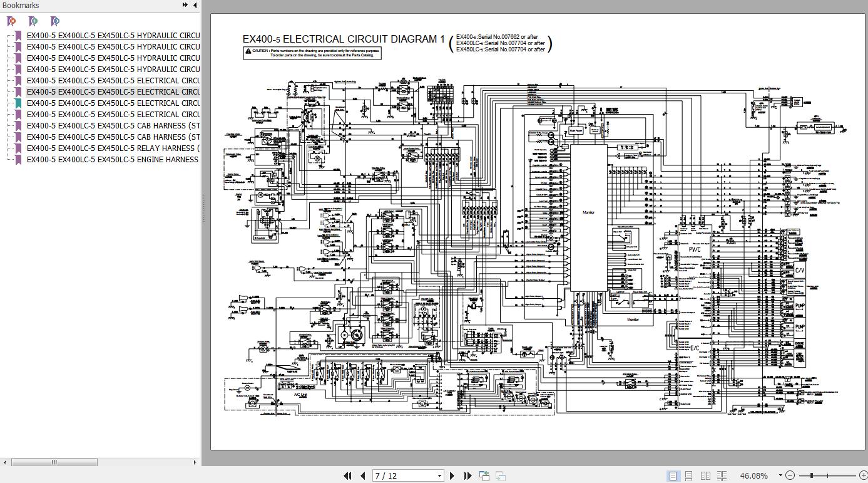Click the C/V label in the diagram
Image resolution: width=868 pixels, height=483 pixels.
pyautogui.click(x=799, y=270)
